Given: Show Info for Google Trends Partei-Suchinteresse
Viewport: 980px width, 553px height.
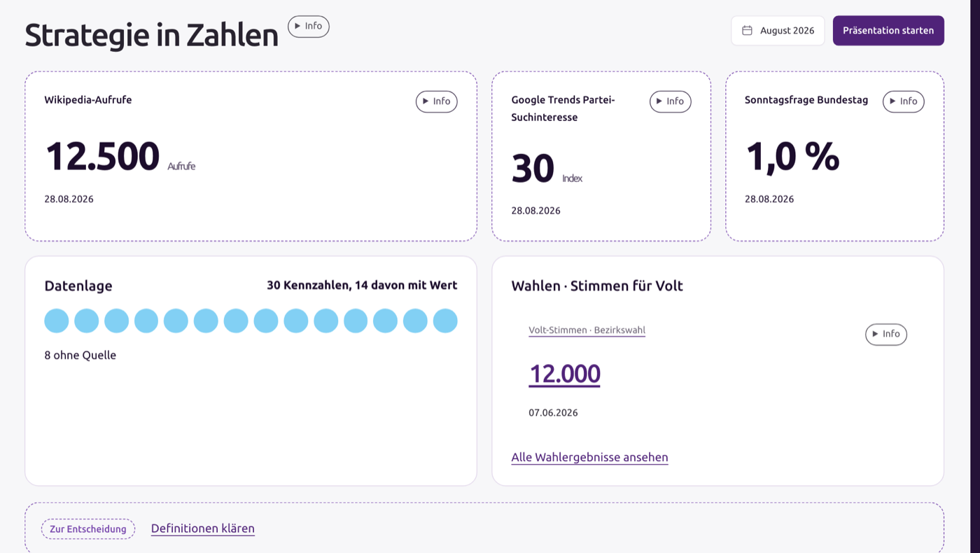Looking at the screenshot, I should tap(671, 101).
